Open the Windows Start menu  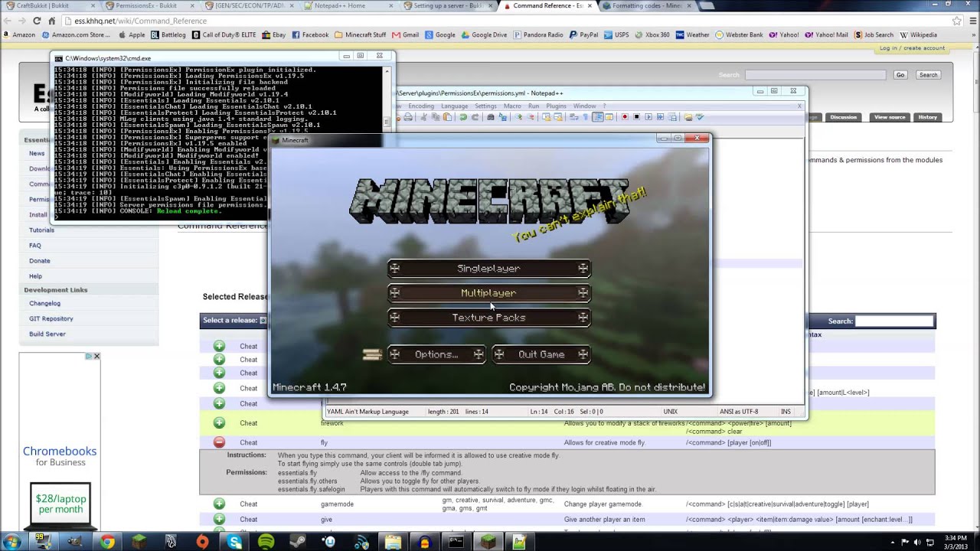(x=13, y=542)
